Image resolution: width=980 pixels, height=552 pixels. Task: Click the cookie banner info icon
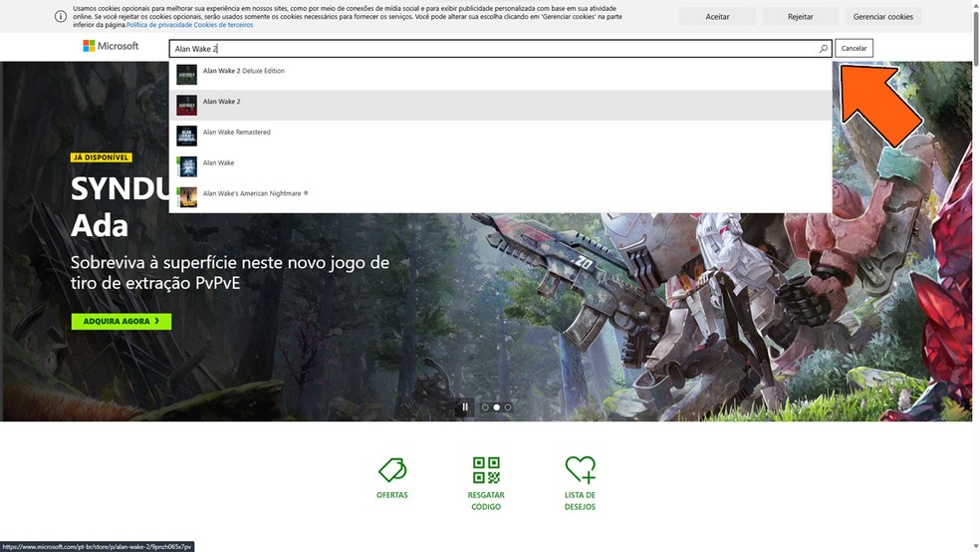coord(61,16)
